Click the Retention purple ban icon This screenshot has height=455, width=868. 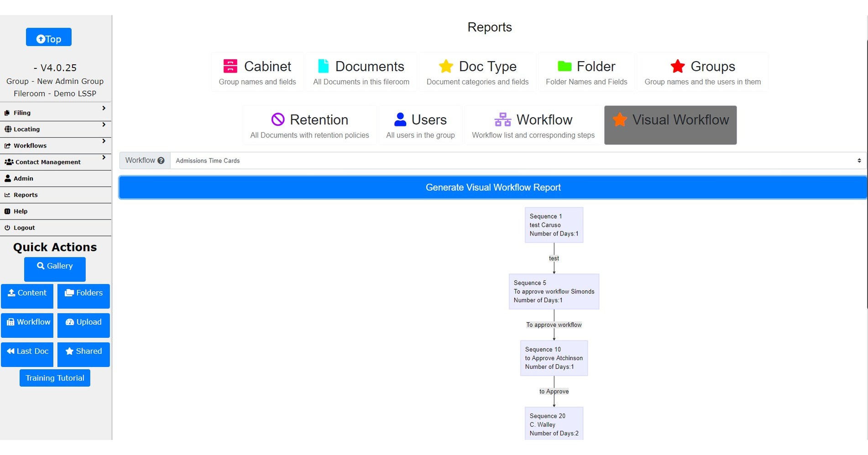(278, 120)
